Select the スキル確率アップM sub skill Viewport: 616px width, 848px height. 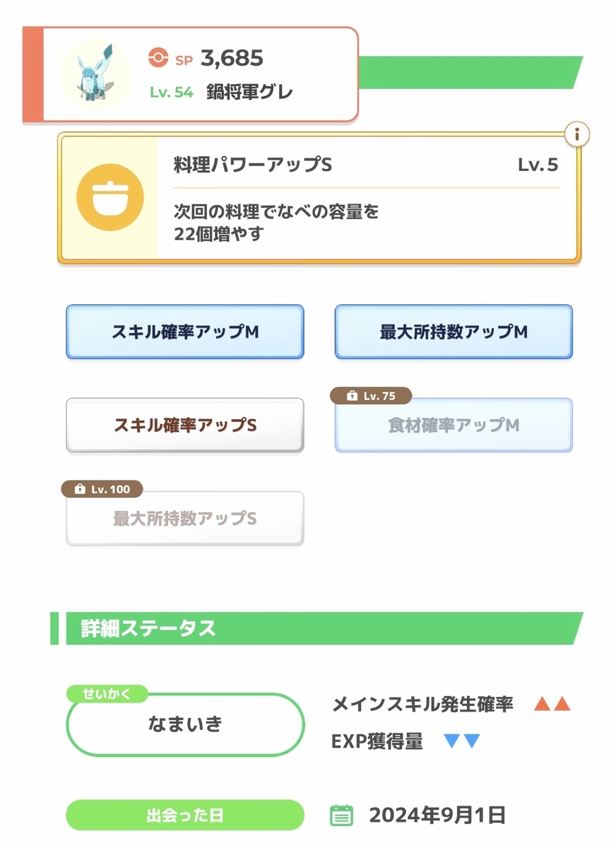[x=185, y=332]
